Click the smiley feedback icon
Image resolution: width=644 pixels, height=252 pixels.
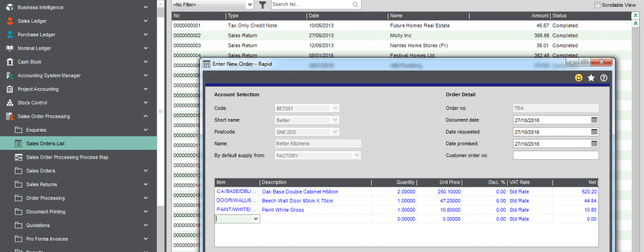[x=579, y=77]
